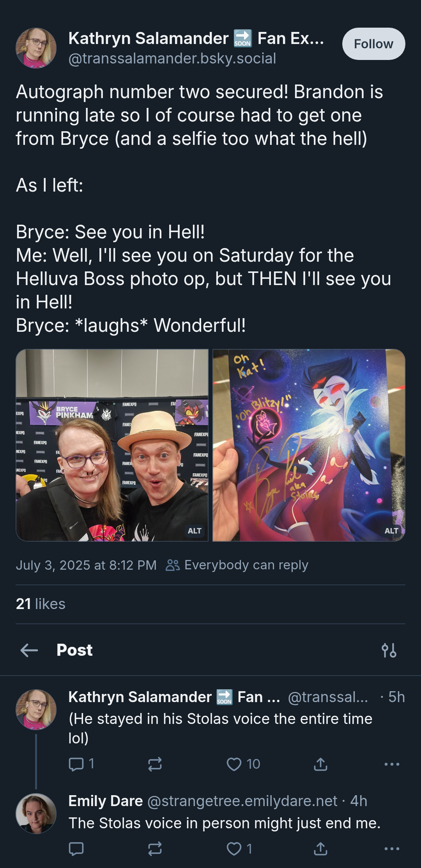Repost Emily Dare's comment
The width and height of the screenshot is (421, 868).
[155, 849]
